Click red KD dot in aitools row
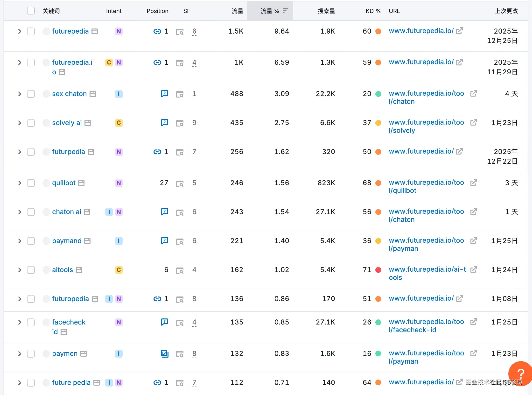The image size is (532, 395). tap(378, 270)
